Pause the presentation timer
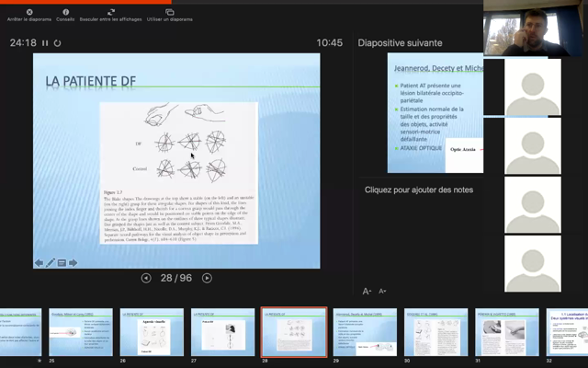Viewport: 588px width, 368px height. pyautogui.click(x=45, y=42)
